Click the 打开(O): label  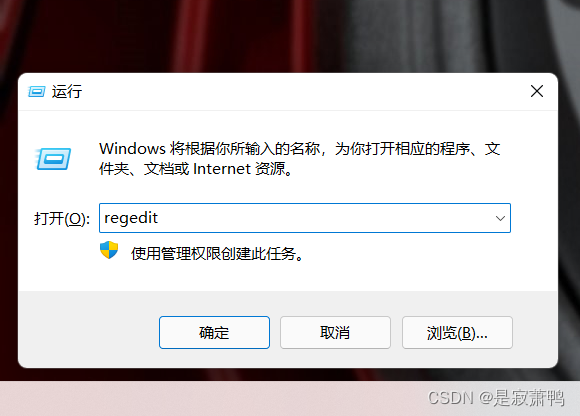62,219
